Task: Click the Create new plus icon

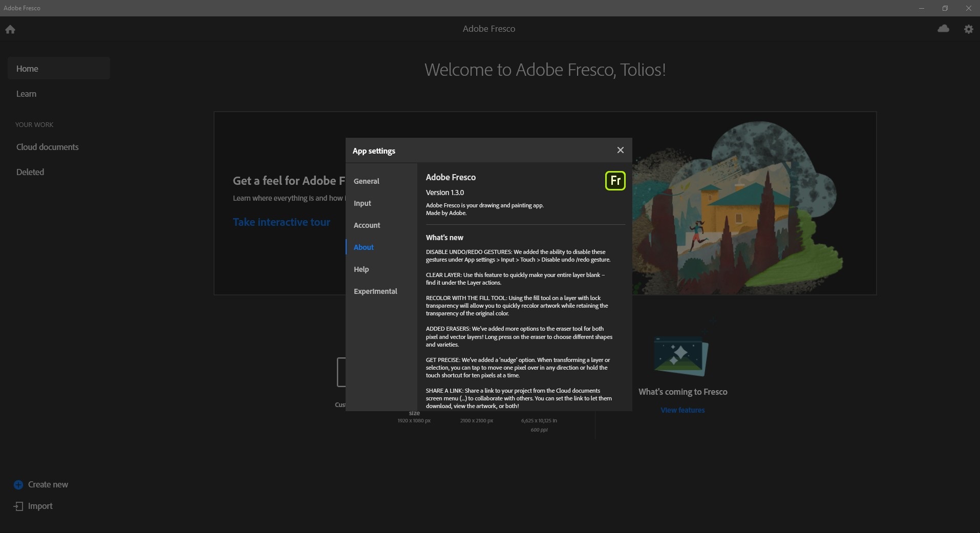Action: click(18, 484)
